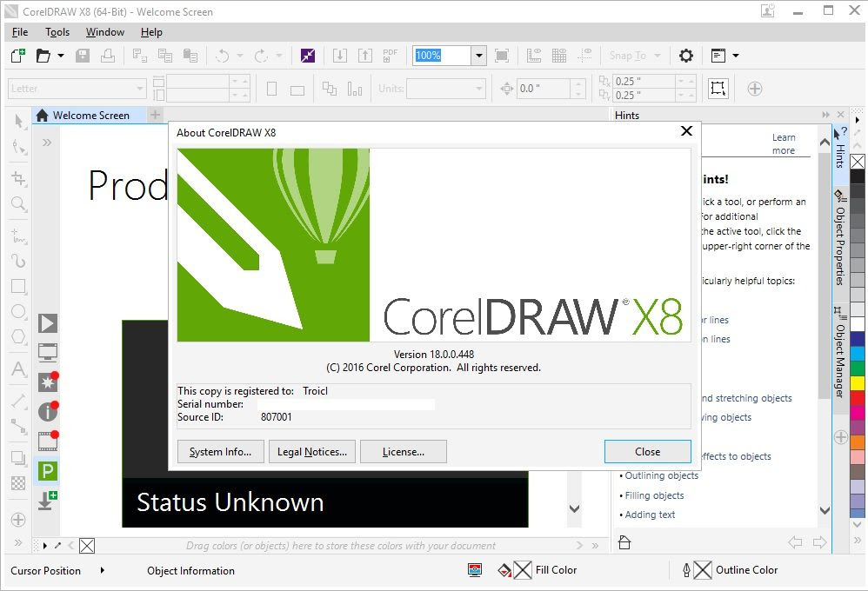868x591 pixels.
Task: Pick the cyan swatch in color palette
Action: [858, 353]
